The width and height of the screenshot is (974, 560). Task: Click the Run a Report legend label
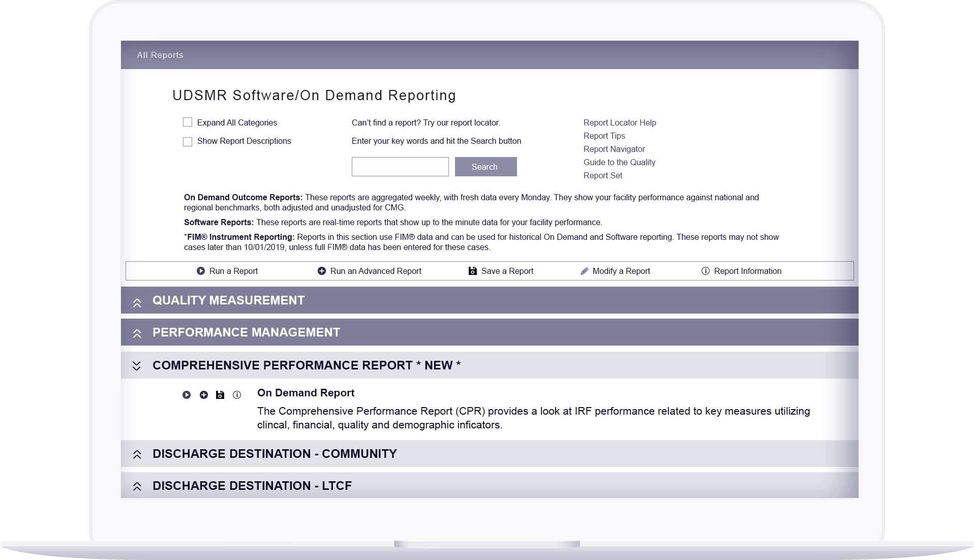(x=233, y=271)
